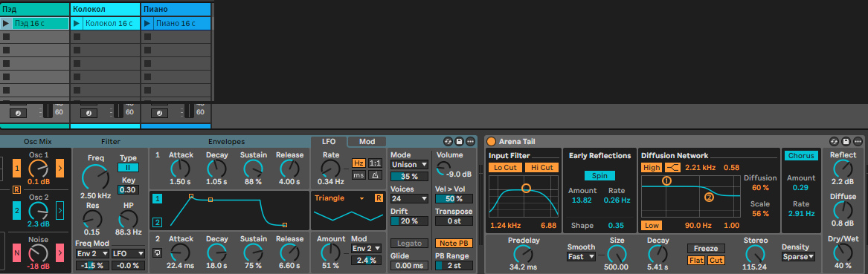Select the LFO metronome sync mode icon
The width and height of the screenshot is (868, 274).
376,175
